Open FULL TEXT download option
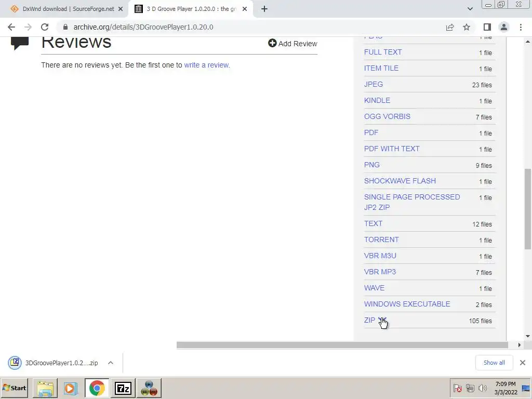The image size is (532, 399). click(383, 52)
